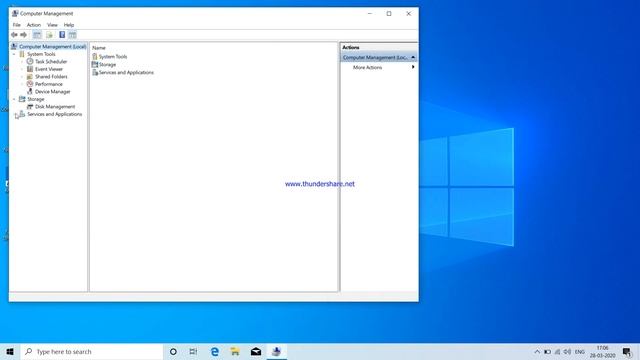Screen dimensions: 640x360
Task: Open Performance in the tree
Action: [x=49, y=84]
